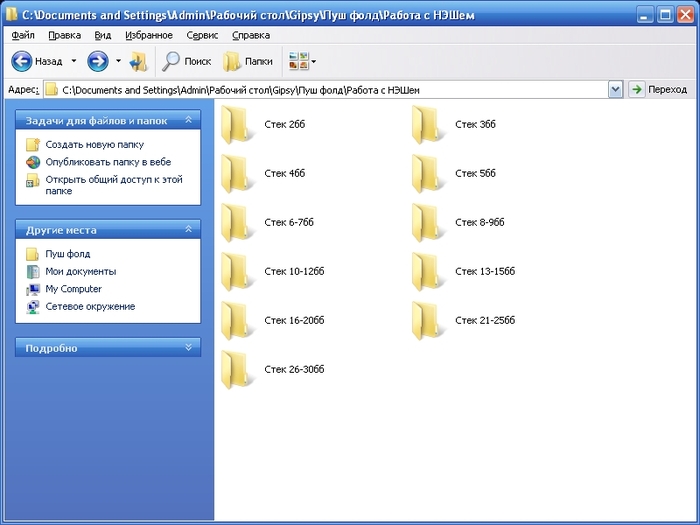Collapse the Другие места panel

(x=188, y=229)
